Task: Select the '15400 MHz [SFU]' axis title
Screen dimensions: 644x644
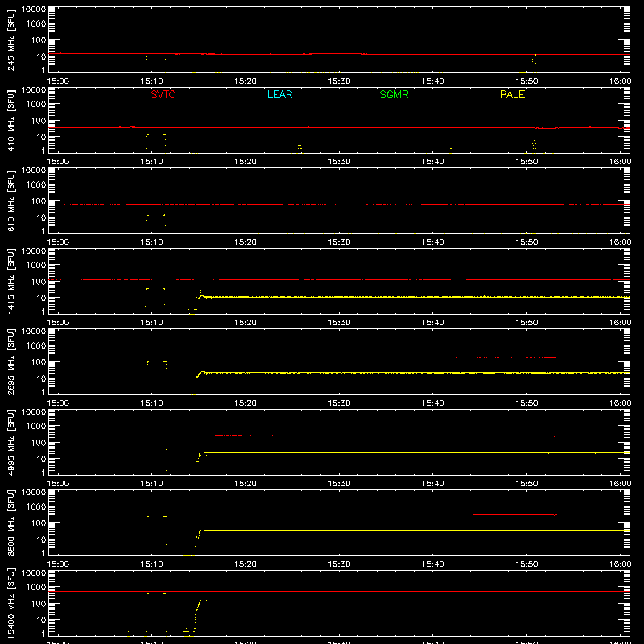Action: click(x=11, y=603)
